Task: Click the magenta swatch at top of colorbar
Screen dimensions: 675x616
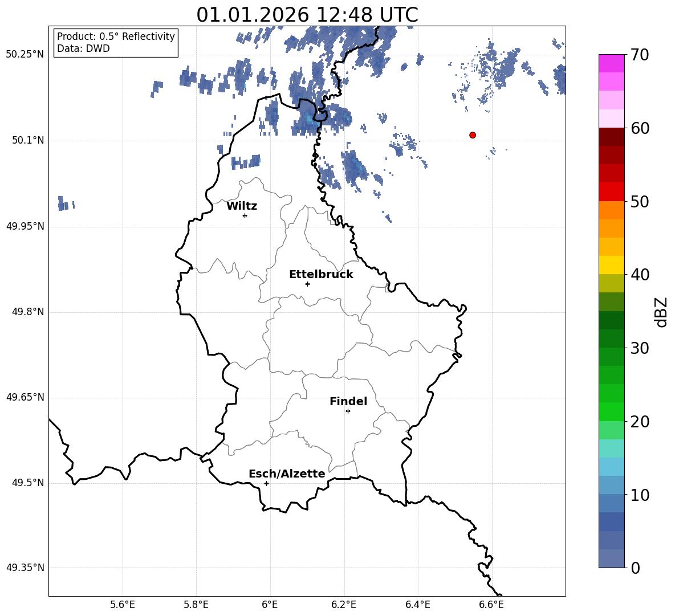Action: (611, 63)
